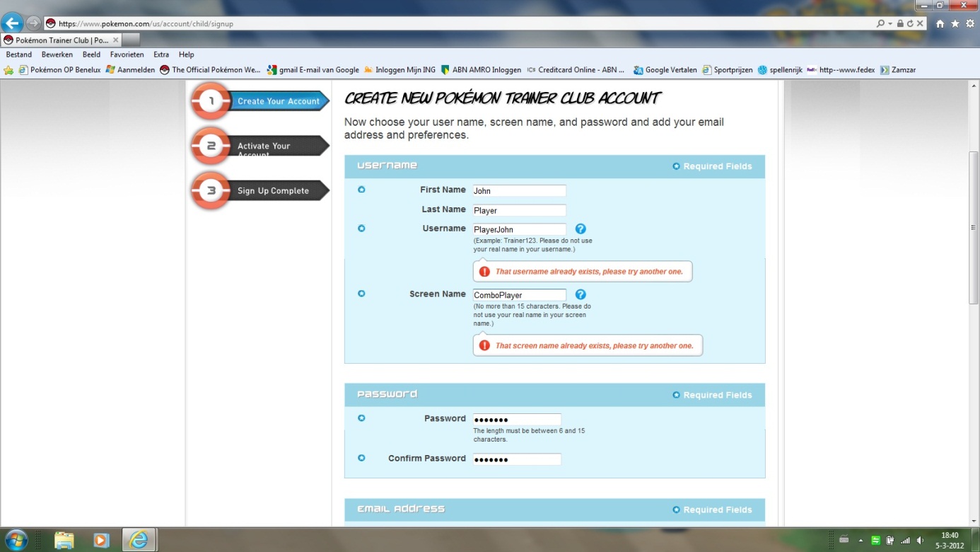Open the Extra menu
Viewport: 980px width, 552px height.
click(x=161, y=54)
